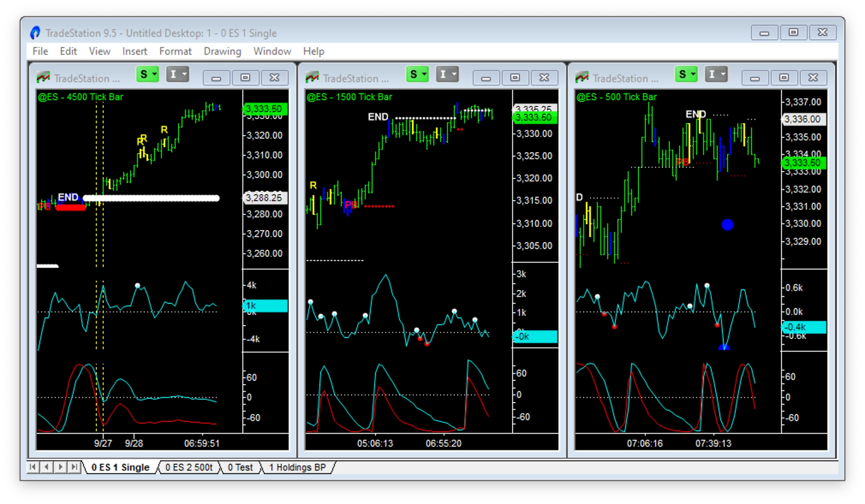Click the @ES - 1500 Tick Bar chart label
Image resolution: width=865 pixels, height=504 pixels.
349,97
